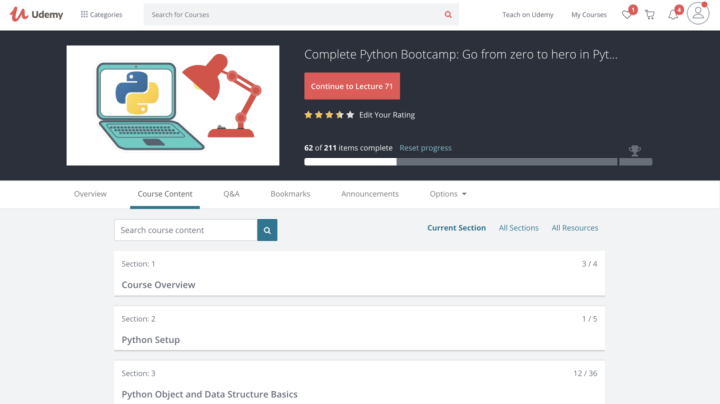Open the notifications bell icon
The width and height of the screenshot is (720, 404).
(673, 15)
